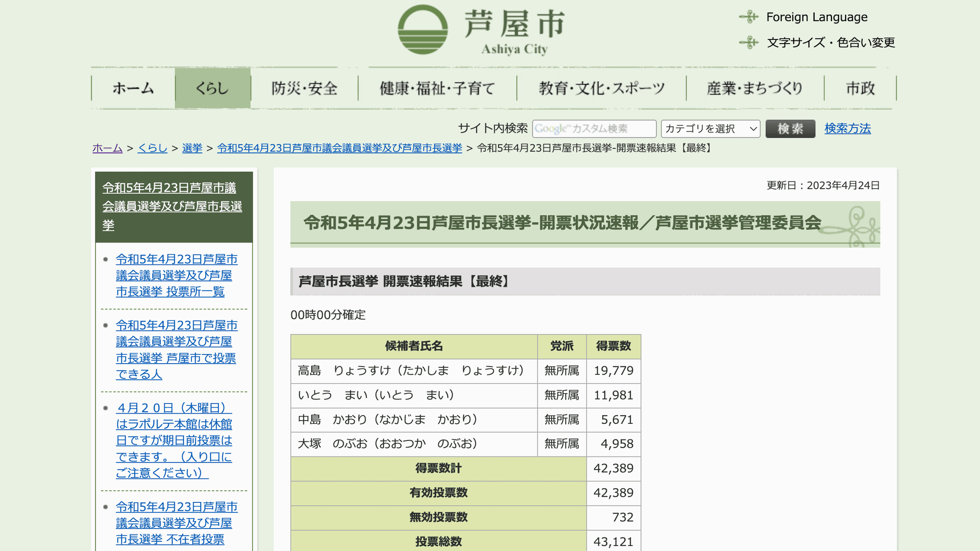Go to 防災・安全 section
The height and width of the screenshot is (551, 980).
pos(304,88)
